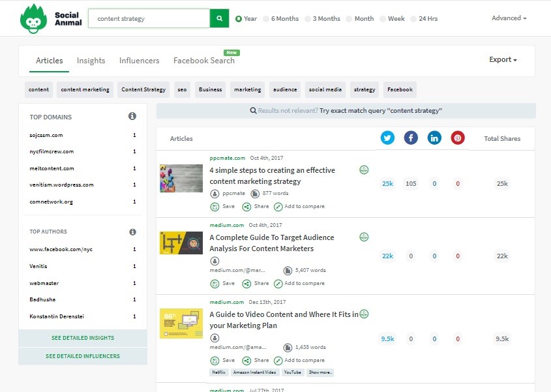The image size is (551, 392).
Task: Select the Month time range
Action: pyautogui.click(x=360, y=19)
